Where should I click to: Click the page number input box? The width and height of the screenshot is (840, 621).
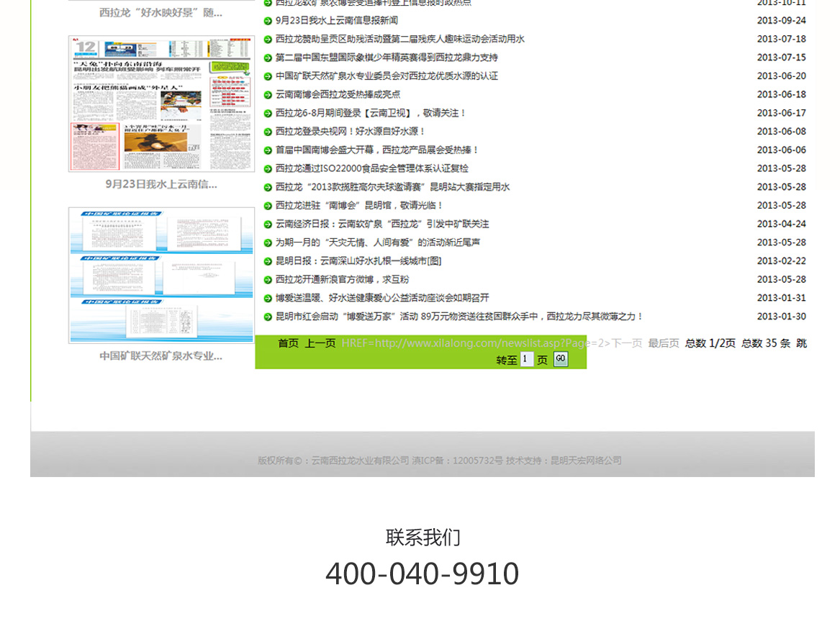click(x=527, y=359)
